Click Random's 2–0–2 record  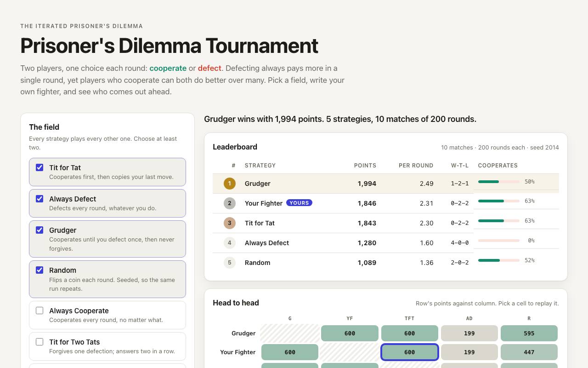coord(460,263)
